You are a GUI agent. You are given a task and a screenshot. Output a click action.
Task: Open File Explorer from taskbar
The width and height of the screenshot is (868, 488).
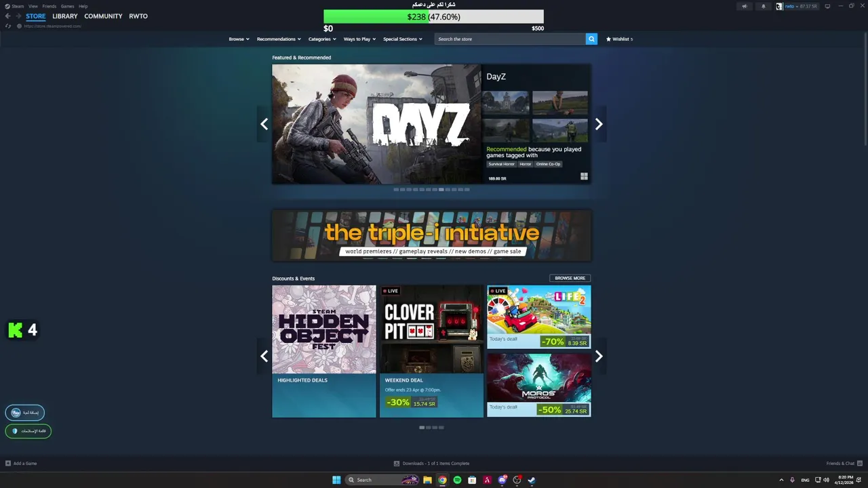coord(427,480)
